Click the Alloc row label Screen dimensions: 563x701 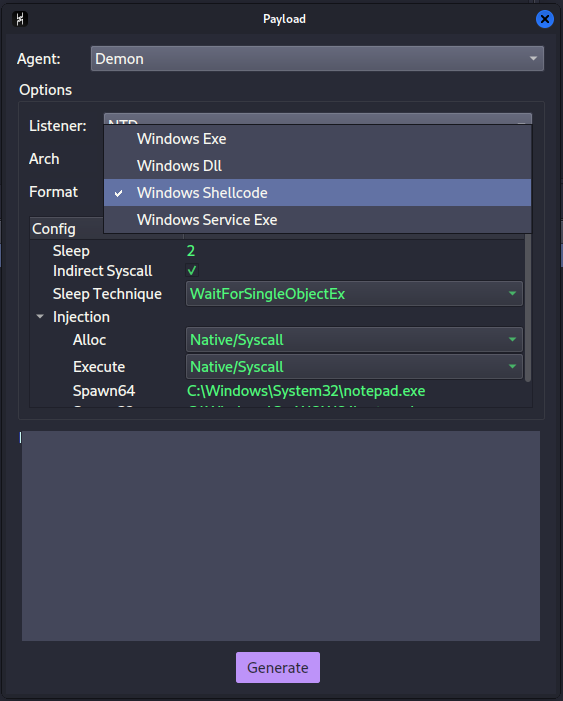pos(89,340)
